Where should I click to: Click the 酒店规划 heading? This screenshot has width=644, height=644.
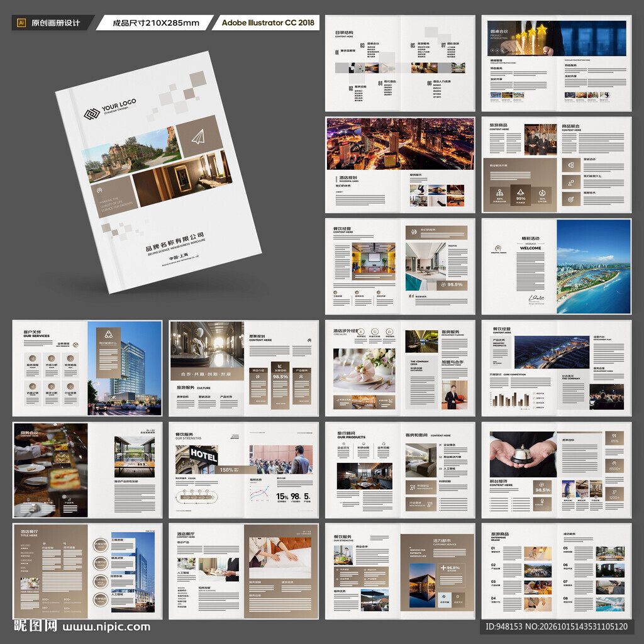348,177
